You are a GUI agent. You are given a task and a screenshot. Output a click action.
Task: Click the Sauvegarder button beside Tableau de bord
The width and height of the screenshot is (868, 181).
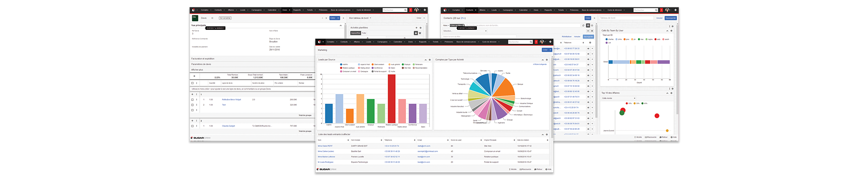(671, 18)
